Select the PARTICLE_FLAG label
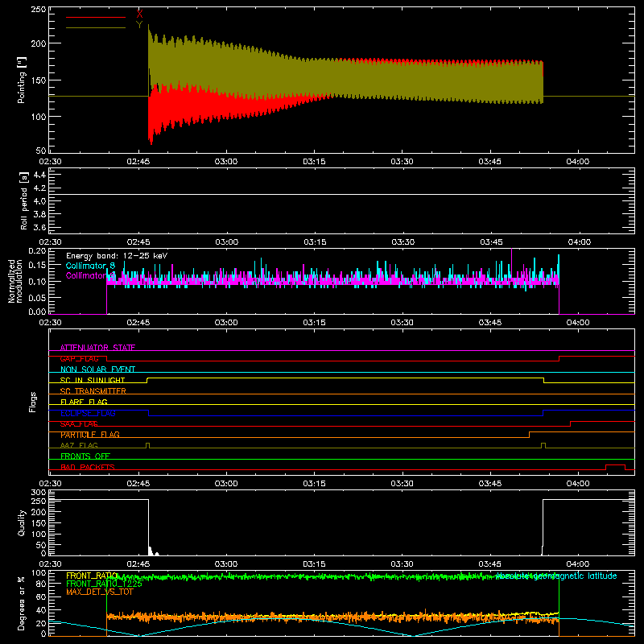Image resolution: width=644 pixels, height=644 pixels. pyautogui.click(x=90, y=435)
